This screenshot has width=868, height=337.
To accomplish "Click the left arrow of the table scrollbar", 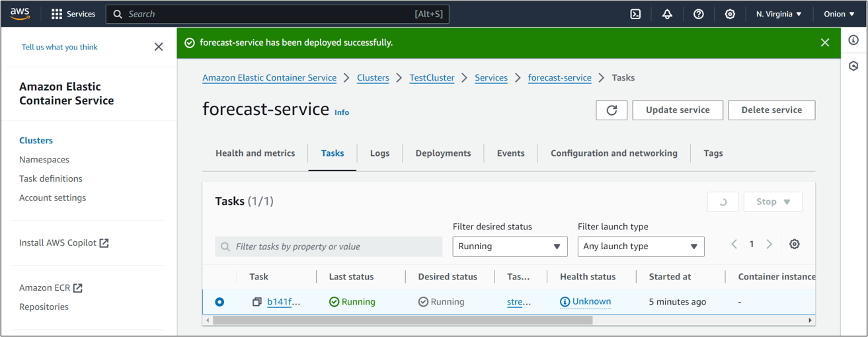I will pyautogui.click(x=208, y=320).
